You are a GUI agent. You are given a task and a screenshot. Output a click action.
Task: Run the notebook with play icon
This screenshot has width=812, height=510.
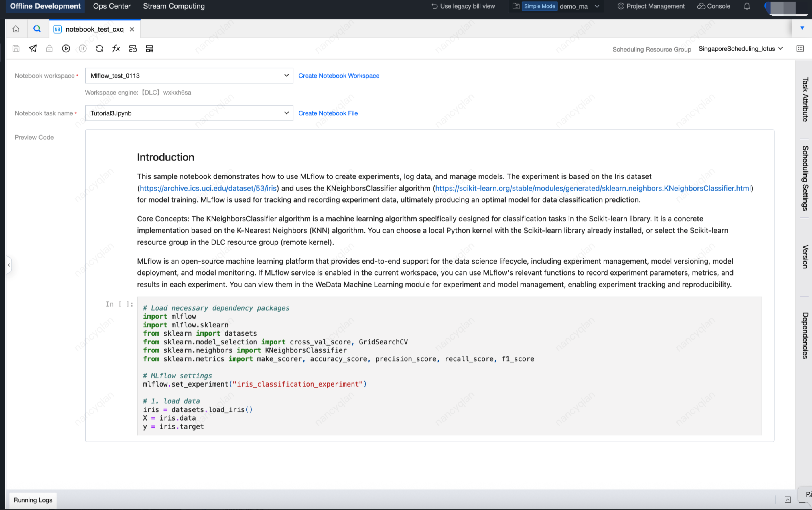click(x=66, y=49)
